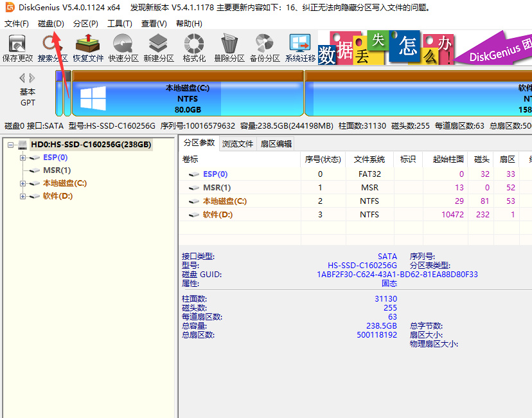Viewport: 532px width, 418px height.
Task: Expand the 本地磁盘(C:) tree node
Action: 23,183
